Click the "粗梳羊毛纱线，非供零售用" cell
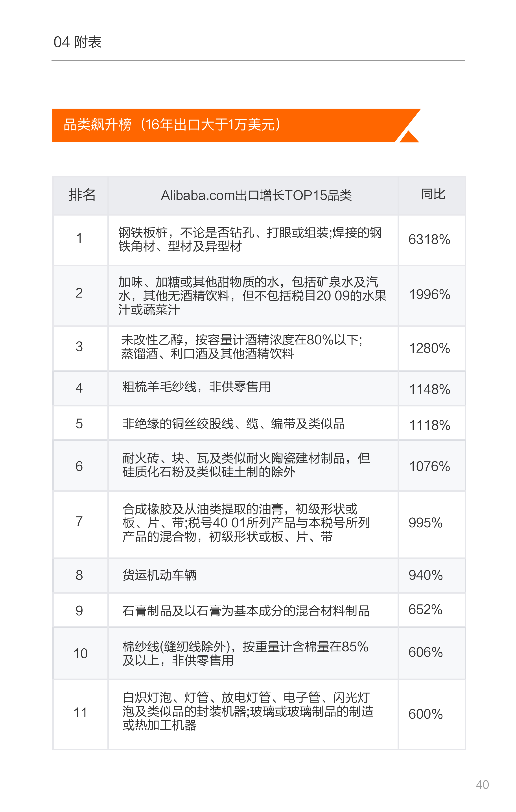Screen dimensions: 516x812 coord(196,387)
